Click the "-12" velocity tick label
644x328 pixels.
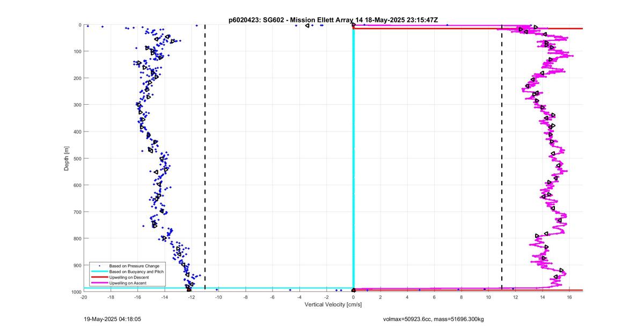pos(192,296)
